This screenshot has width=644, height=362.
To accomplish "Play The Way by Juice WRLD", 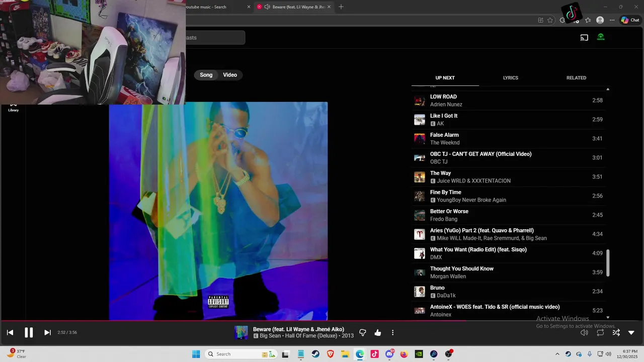I will [x=508, y=177].
